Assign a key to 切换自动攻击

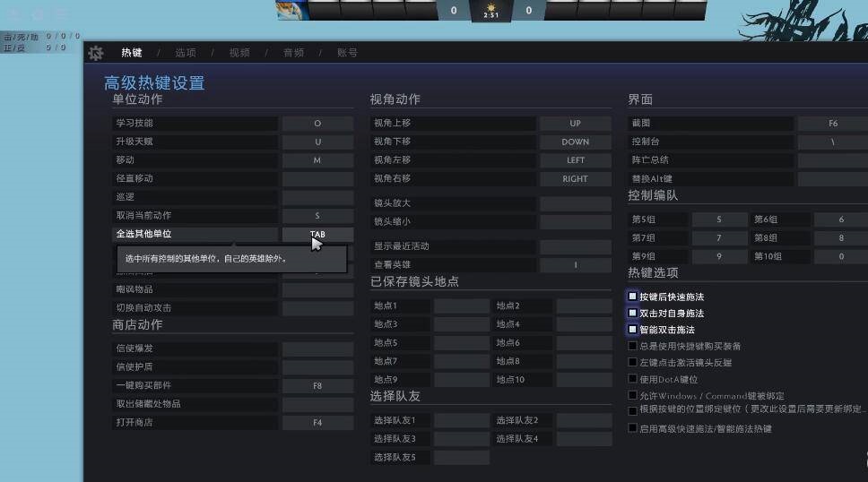[317, 307]
